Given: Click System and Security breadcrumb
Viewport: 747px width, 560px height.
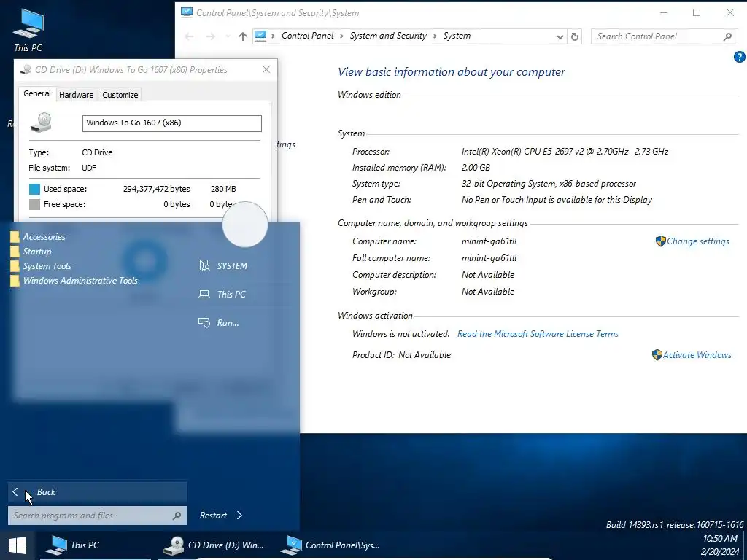Looking at the screenshot, I should (388, 36).
